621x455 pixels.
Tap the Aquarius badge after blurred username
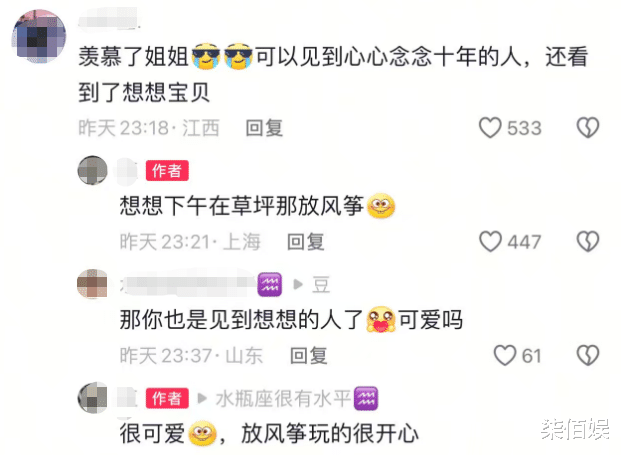(x=270, y=284)
